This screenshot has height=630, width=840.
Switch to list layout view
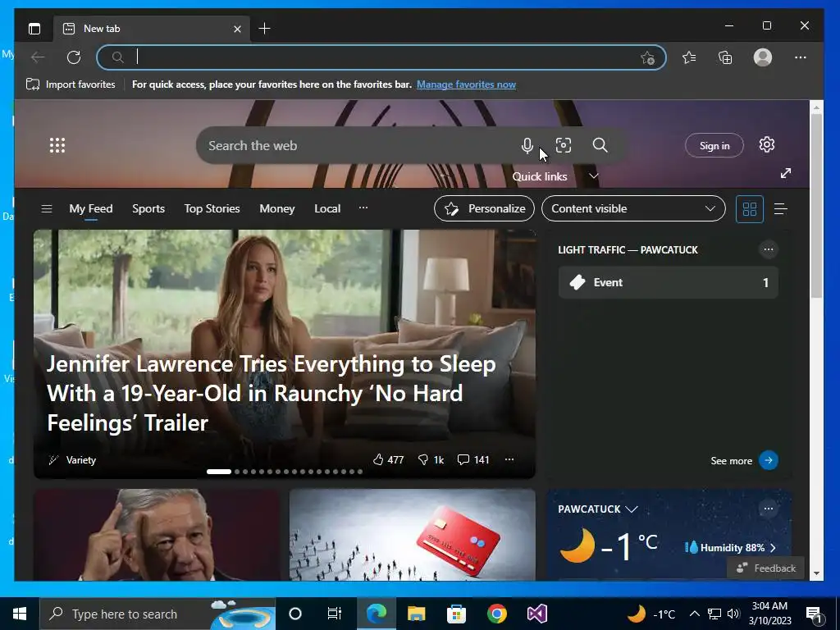point(781,209)
